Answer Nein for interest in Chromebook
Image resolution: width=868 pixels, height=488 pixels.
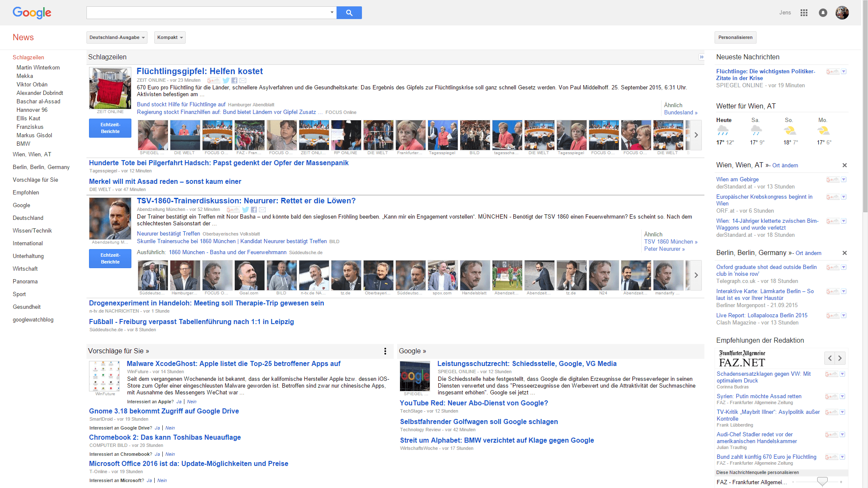(170, 454)
